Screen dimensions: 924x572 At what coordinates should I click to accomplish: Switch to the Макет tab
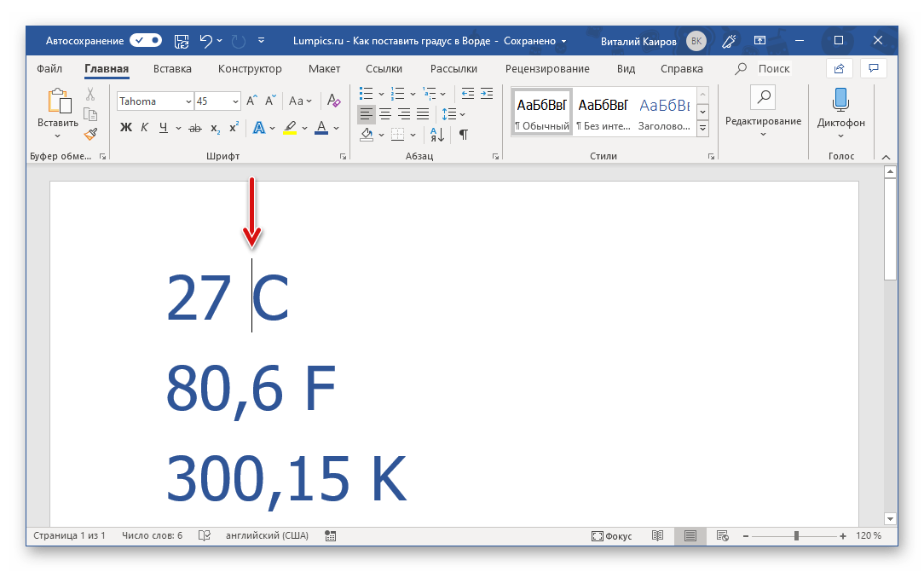(x=324, y=68)
